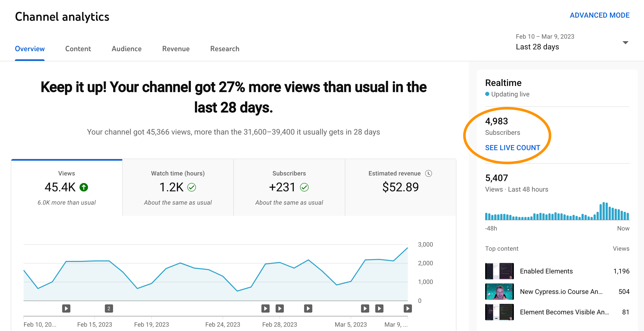Click the last video marker near Mar 9

click(408, 308)
